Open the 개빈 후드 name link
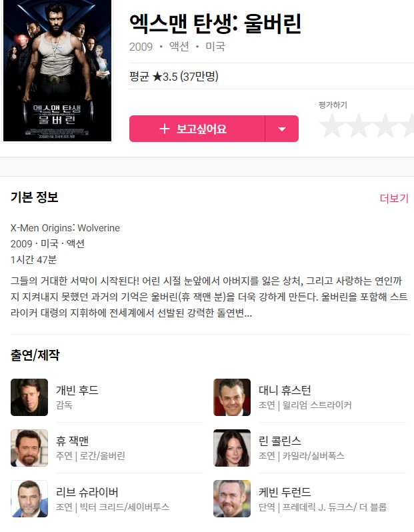The height and width of the screenshot is (532, 414). point(77,390)
